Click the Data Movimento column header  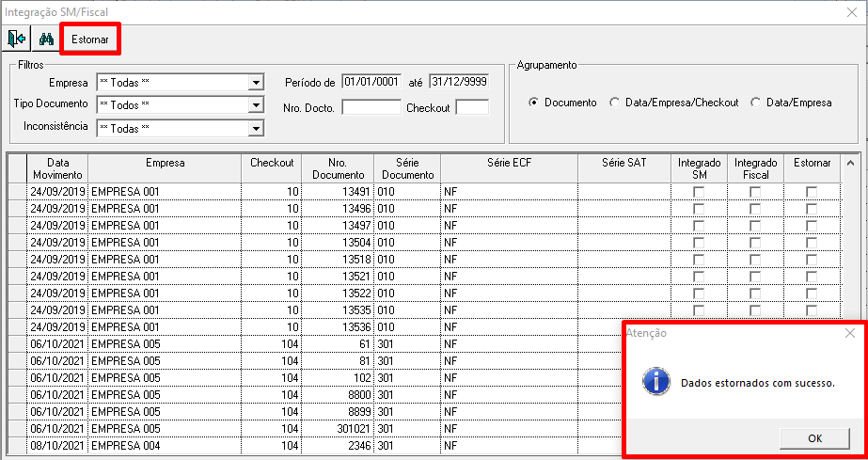coord(57,168)
